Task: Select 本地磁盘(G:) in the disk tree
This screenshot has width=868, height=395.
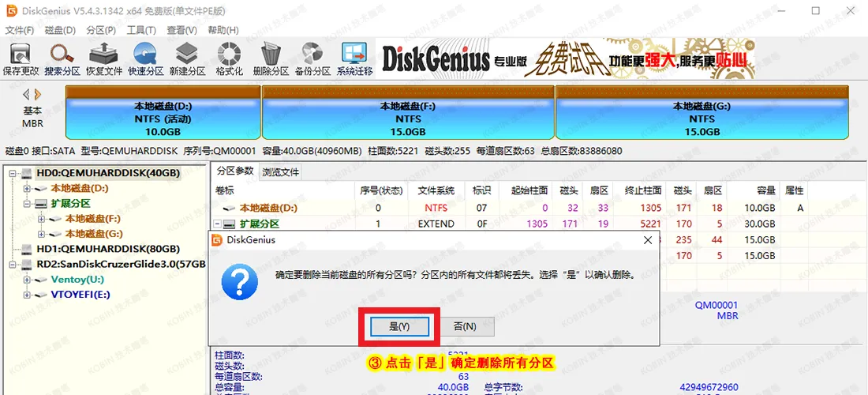Action: click(94, 234)
